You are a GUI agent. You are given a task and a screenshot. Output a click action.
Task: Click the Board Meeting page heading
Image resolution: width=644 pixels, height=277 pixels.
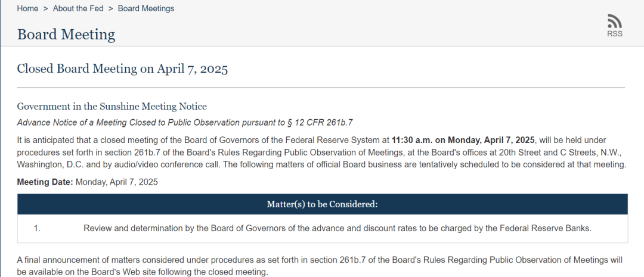pos(66,34)
